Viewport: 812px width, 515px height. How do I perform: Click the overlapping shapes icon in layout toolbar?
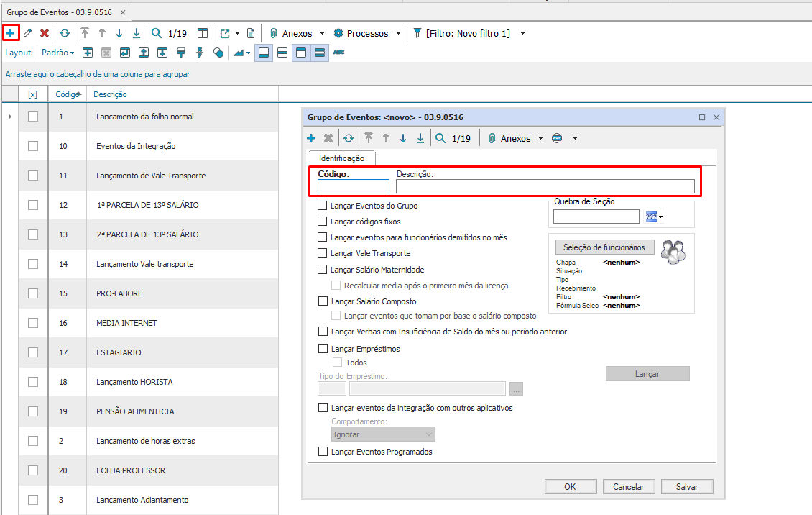pos(218,53)
